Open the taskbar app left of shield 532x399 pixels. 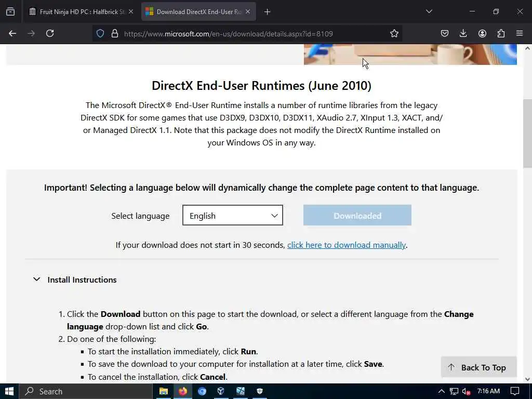point(241,391)
